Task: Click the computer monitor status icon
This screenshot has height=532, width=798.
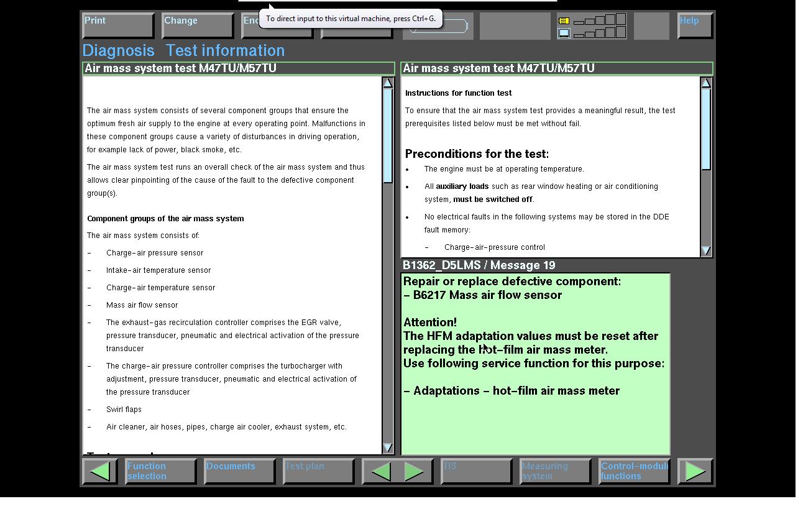Action: point(564,33)
